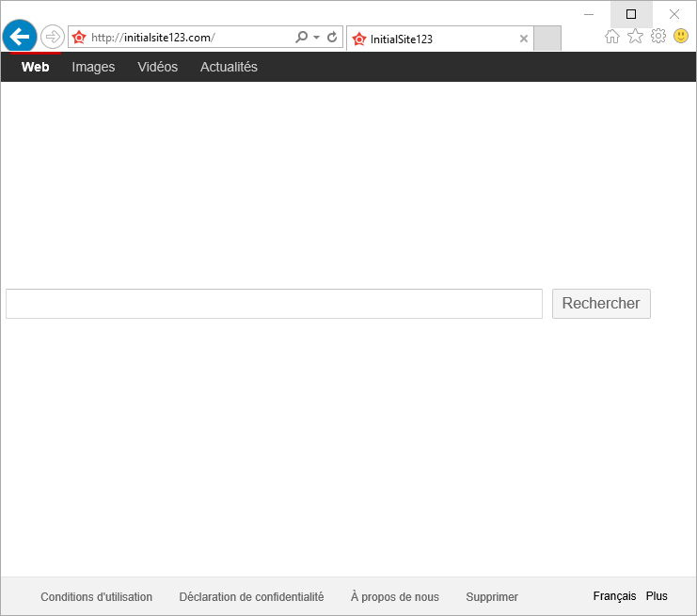Open the Tools gear menu

(x=658, y=36)
